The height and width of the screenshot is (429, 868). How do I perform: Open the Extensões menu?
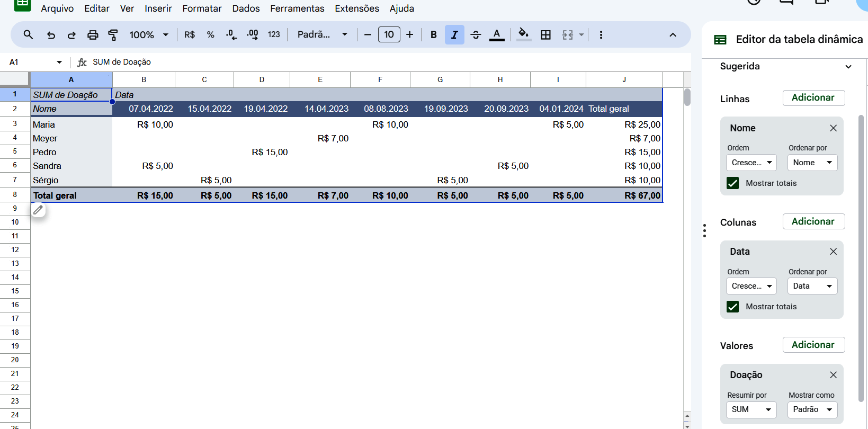356,8
